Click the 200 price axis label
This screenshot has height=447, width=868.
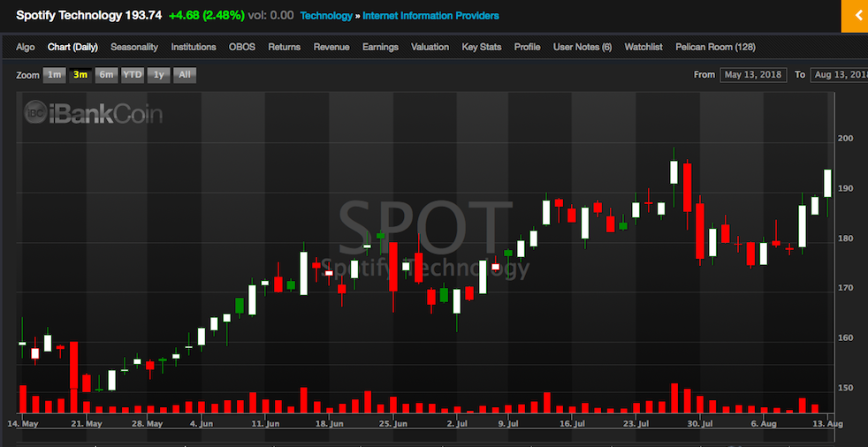tap(846, 139)
